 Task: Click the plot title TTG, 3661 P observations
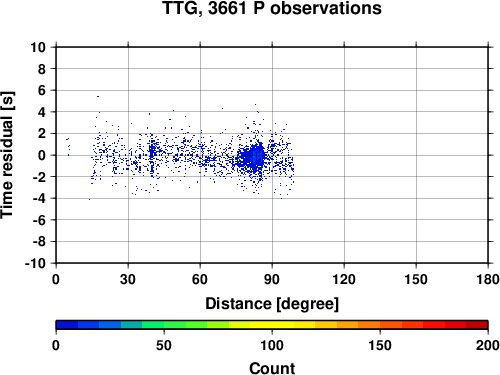[272, 8]
